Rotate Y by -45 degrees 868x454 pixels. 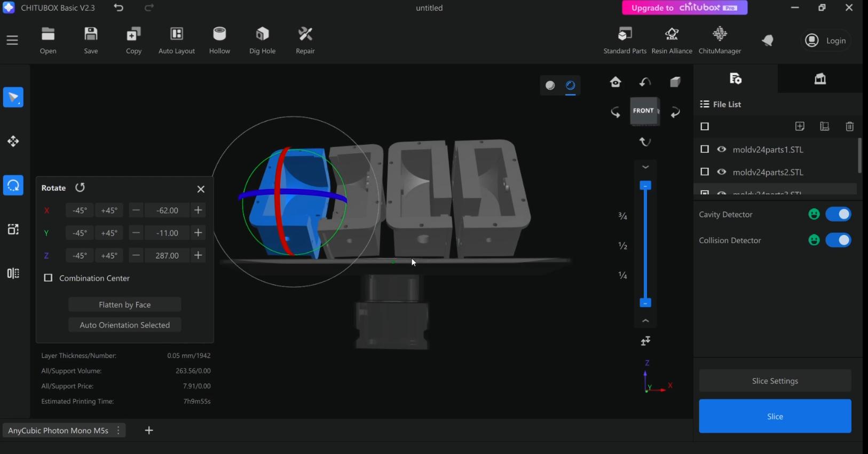point(80,233)
